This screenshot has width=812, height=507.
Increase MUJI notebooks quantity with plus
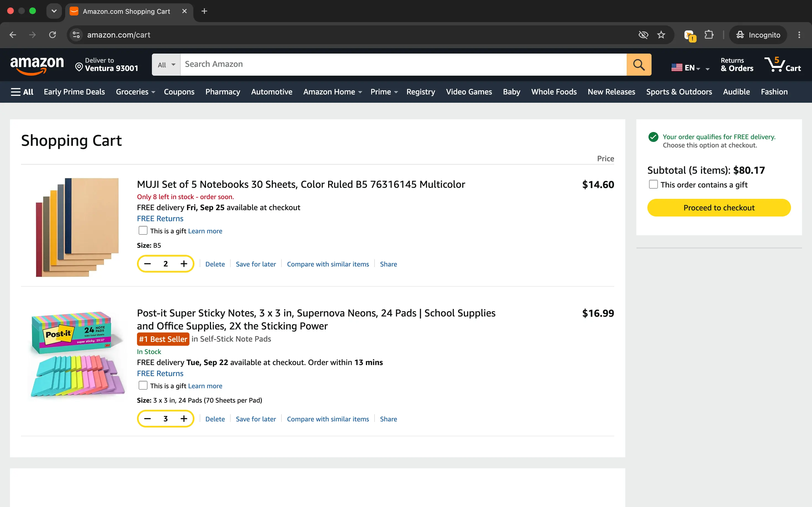pyautogui.click(x=184, y=264)
